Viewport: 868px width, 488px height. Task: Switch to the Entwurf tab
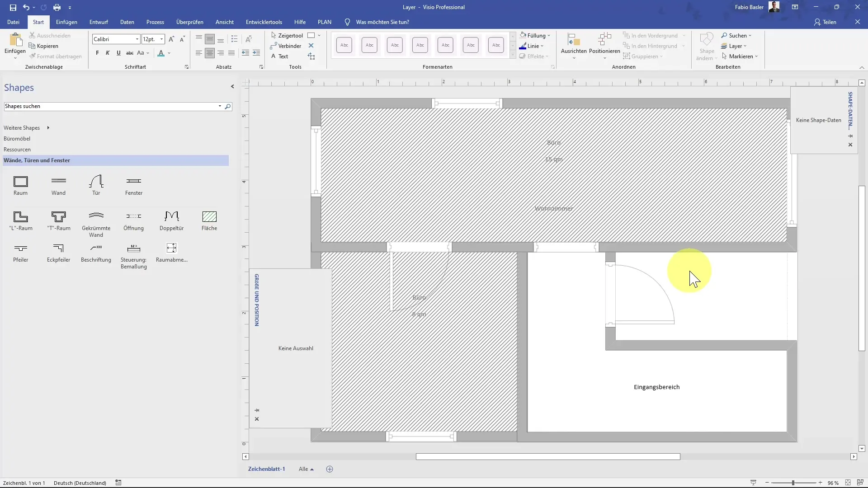tap(99, 22)
